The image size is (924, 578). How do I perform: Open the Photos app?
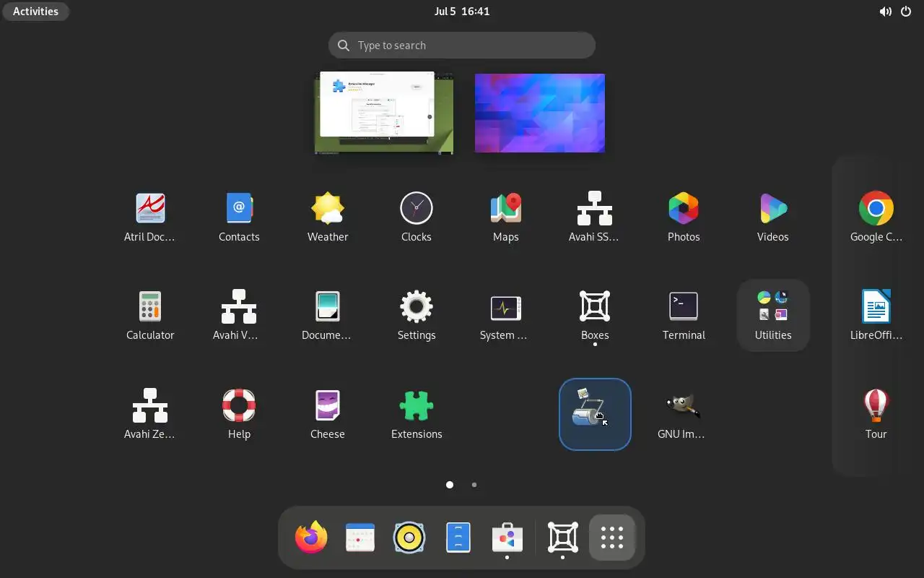(x=684, y=217)
